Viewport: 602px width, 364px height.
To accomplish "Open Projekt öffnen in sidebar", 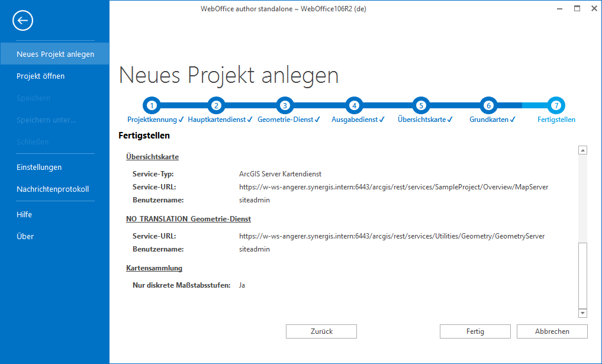I will point(40,76).
